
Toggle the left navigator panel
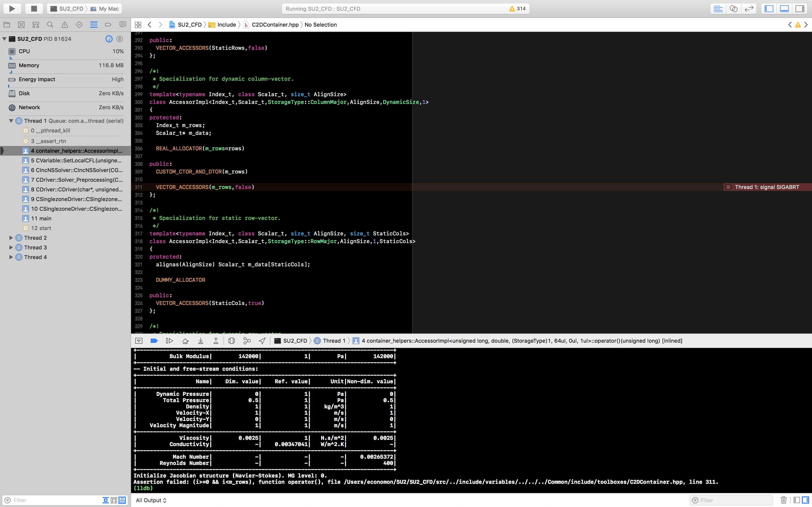click(769, 9)
